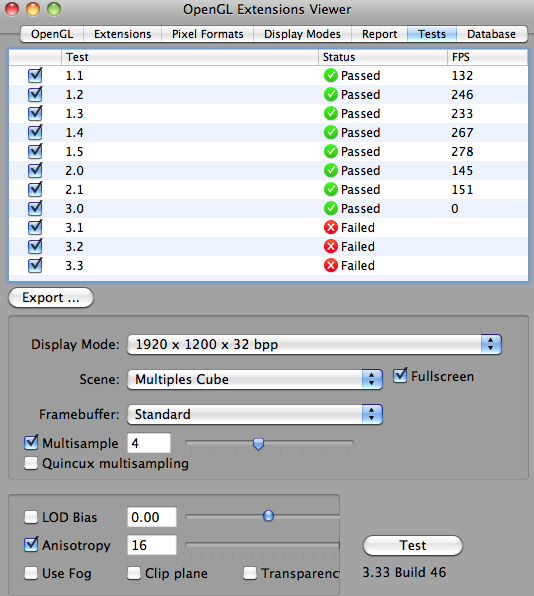Image resolution: width=534 pixels, height=596 pixels.
Task: Sort by the Status column header
Action: 383,57
